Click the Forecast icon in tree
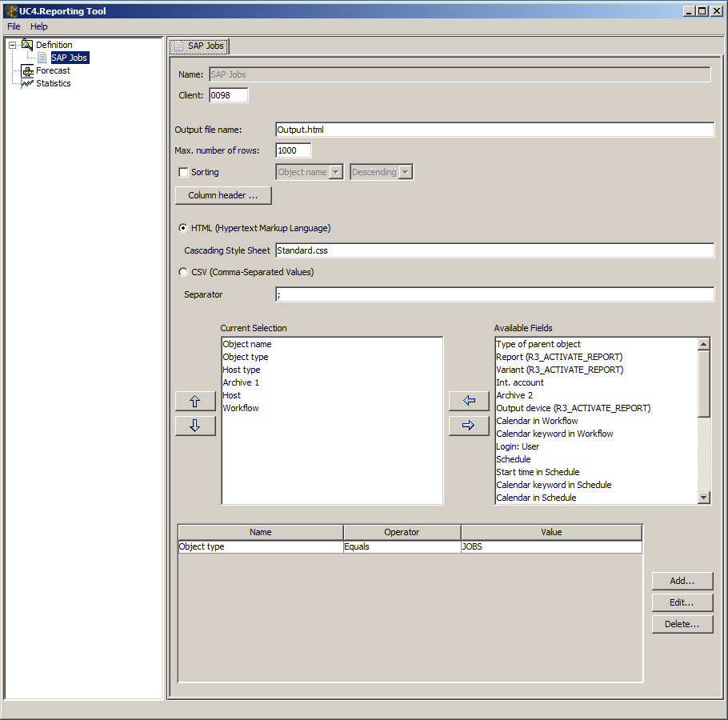728x720 pixels. coord(28,70)
